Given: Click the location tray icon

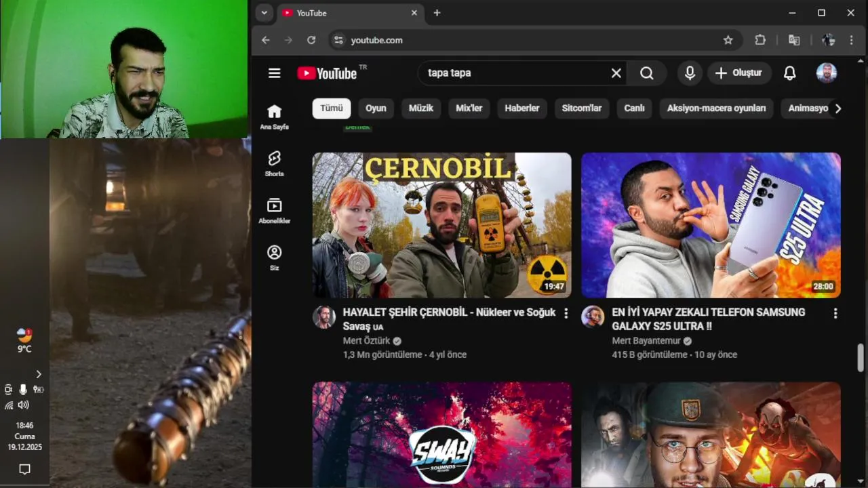Looking at the screenshot, I should point(39,389).
